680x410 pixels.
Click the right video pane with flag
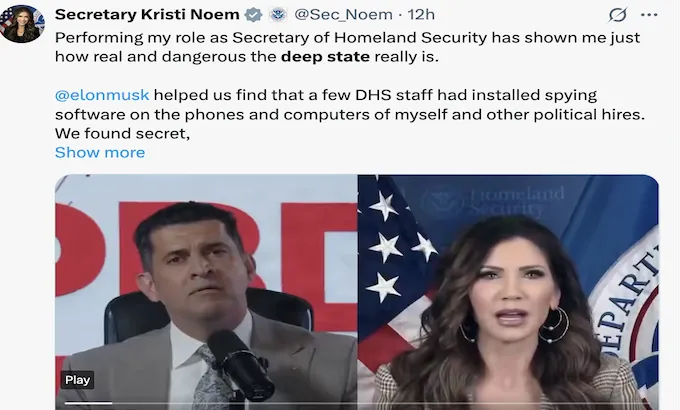508,292
